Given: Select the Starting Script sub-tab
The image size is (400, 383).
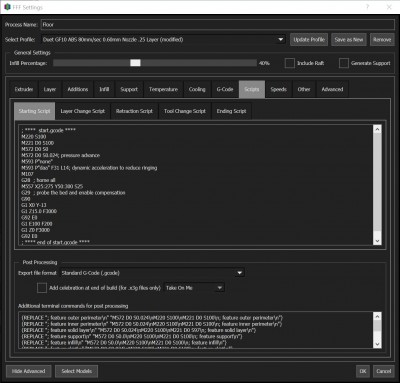Looking at the screenshot, I should 34,111.
